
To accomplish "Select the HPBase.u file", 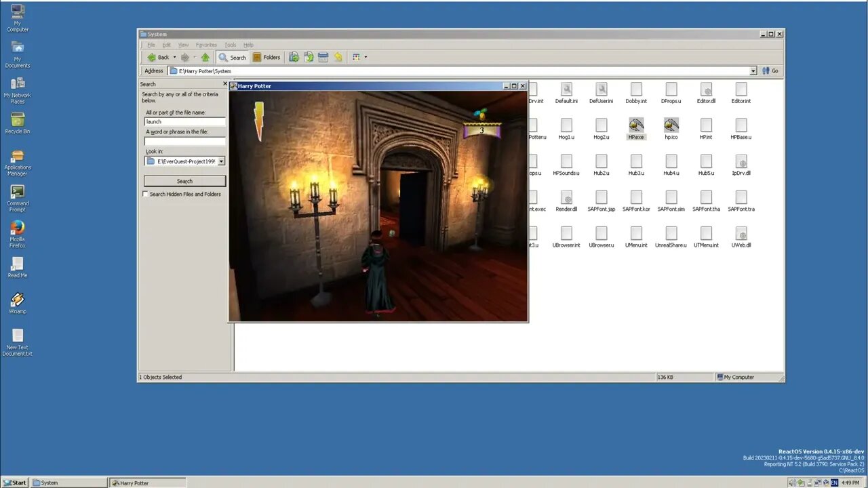I will click(x=741, y=128).
